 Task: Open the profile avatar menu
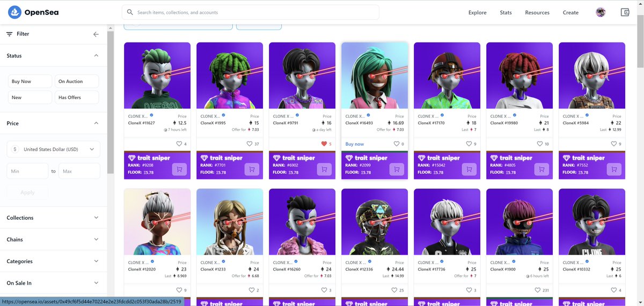pos(601,12)
